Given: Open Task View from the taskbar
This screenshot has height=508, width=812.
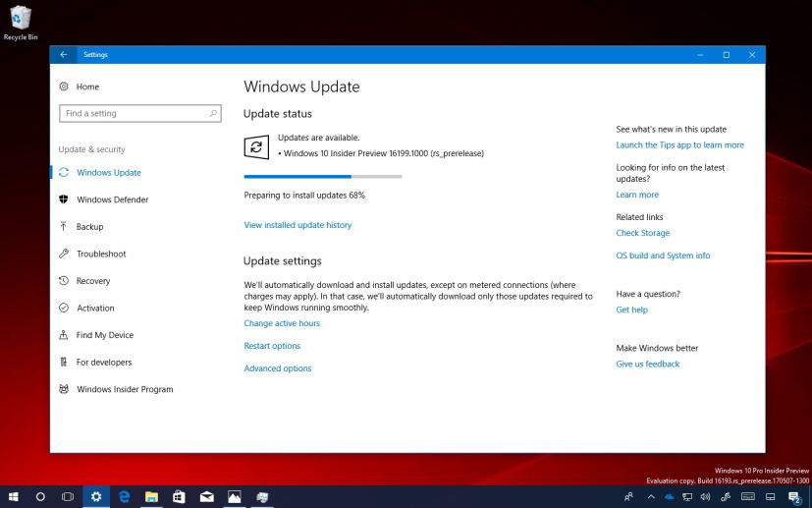Looking at the screenshot, I should (68, 497).
